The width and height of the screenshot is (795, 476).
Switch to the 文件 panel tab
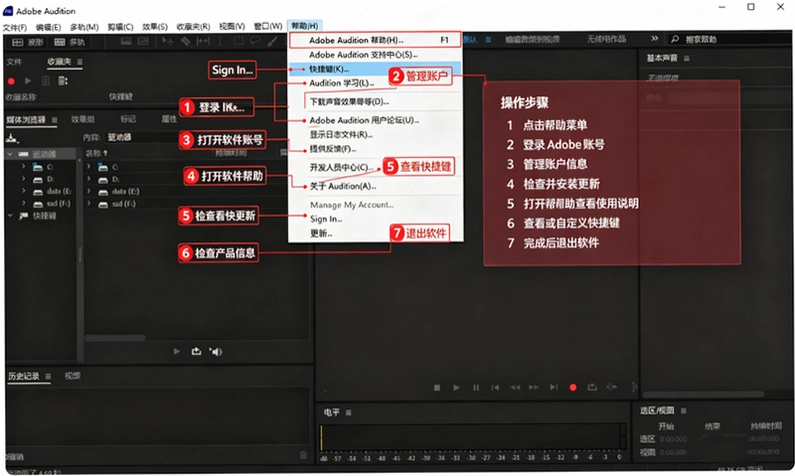(x=14, y=62)
